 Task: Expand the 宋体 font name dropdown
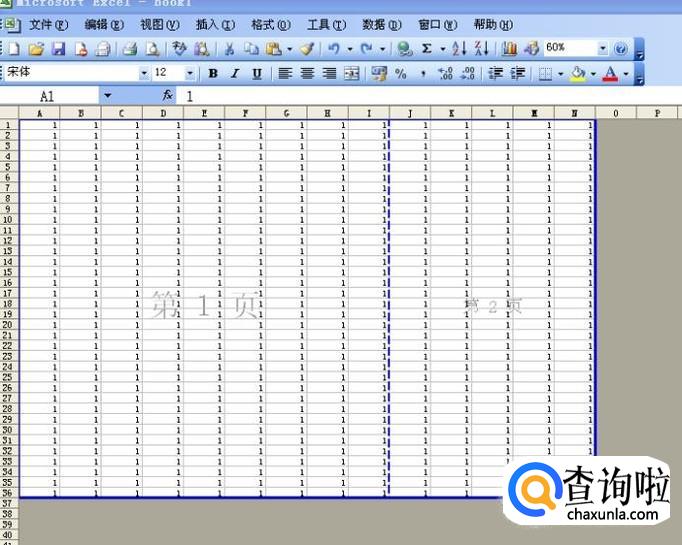(x=144, y=73)
